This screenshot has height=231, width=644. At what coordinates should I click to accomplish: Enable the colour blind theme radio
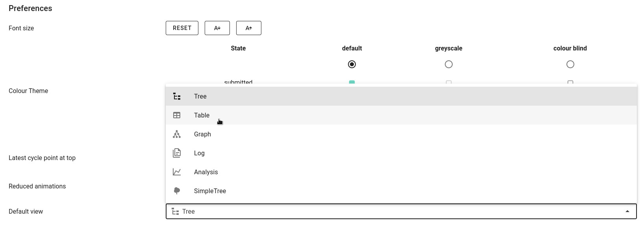(570, 64)
